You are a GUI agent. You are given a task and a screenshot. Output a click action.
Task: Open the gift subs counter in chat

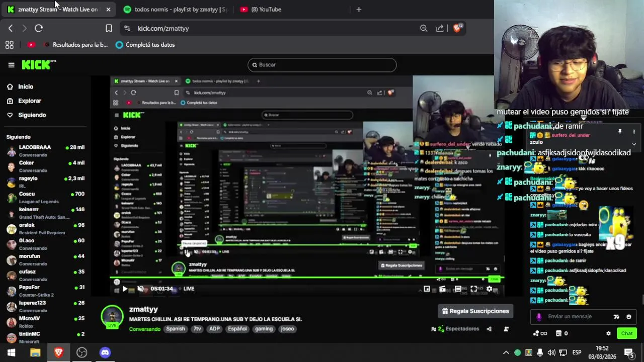pos(561,333)
